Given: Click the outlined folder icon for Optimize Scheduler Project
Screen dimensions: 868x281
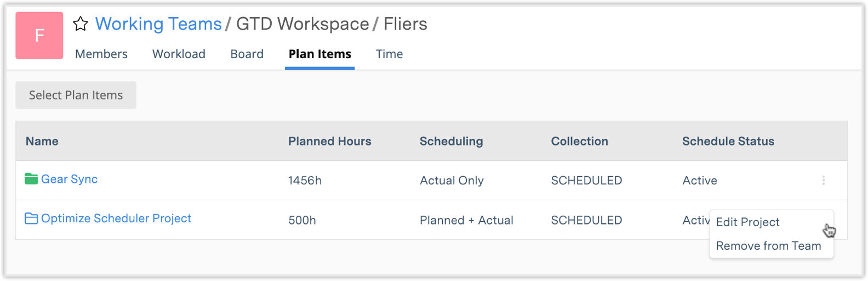Looking at the screenshot, I should pyautogui.click(x=31, y=218).
